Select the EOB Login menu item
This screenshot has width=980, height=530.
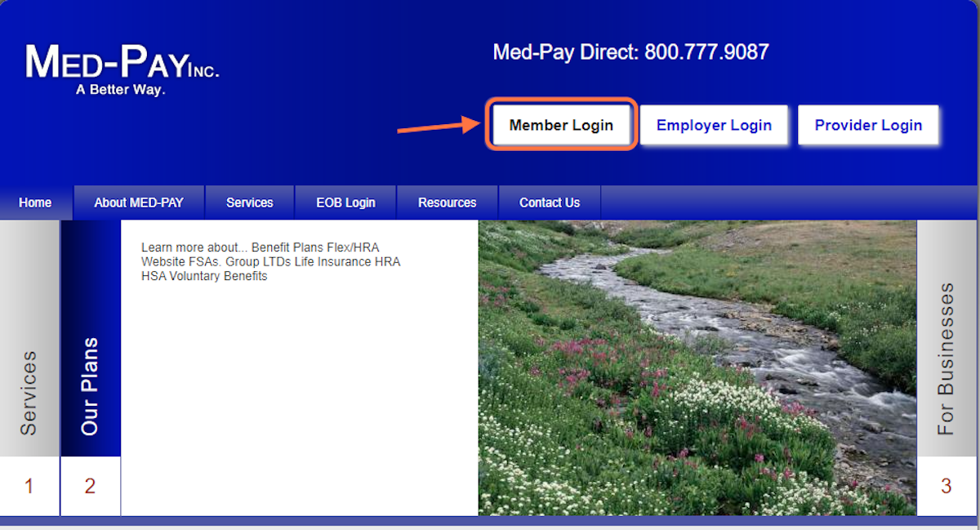[x=345, y=203]
